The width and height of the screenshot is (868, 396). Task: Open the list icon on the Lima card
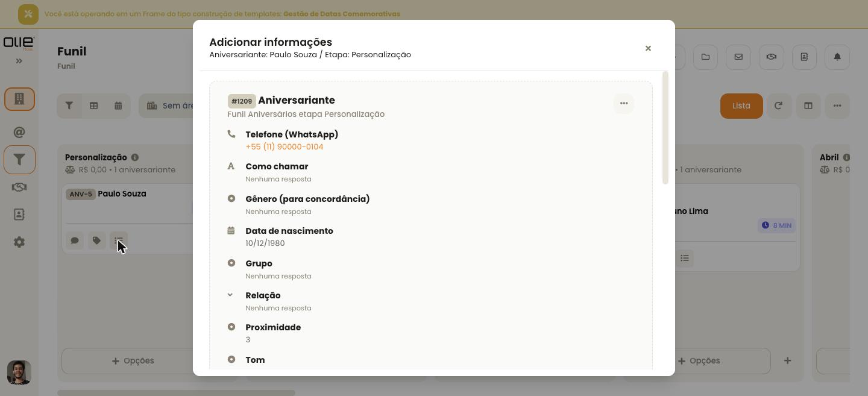(685, 258)
